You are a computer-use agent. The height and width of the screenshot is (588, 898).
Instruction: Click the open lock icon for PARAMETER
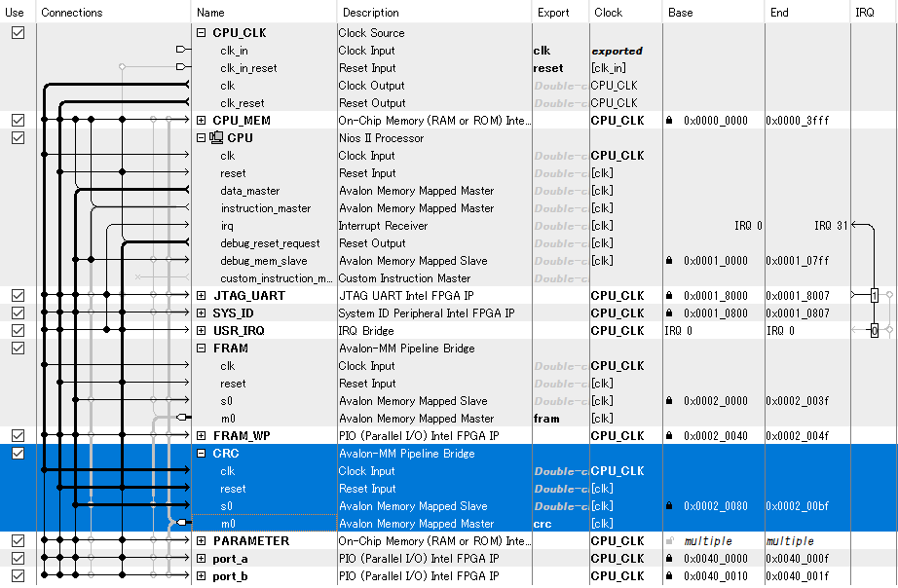[x=669, y=540]
